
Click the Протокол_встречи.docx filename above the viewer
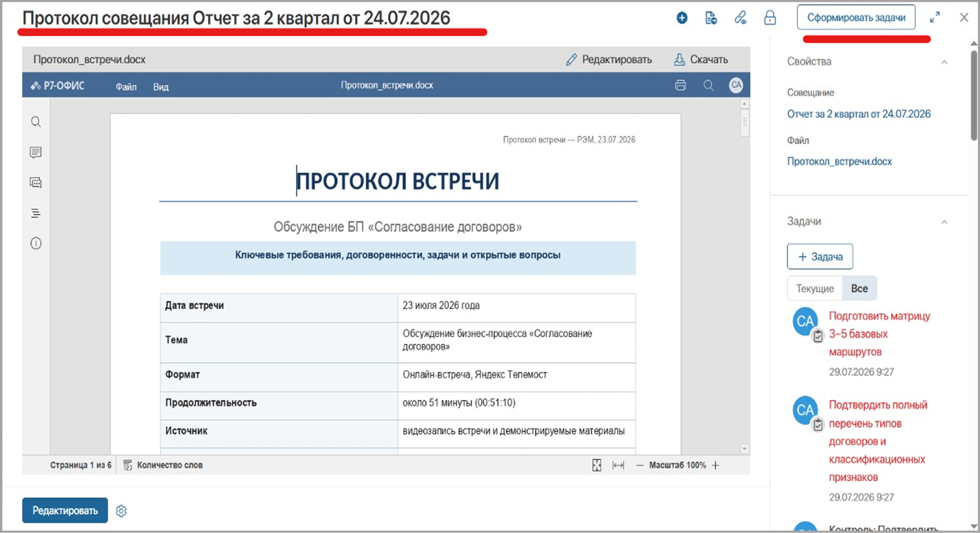tap(90, 59)
